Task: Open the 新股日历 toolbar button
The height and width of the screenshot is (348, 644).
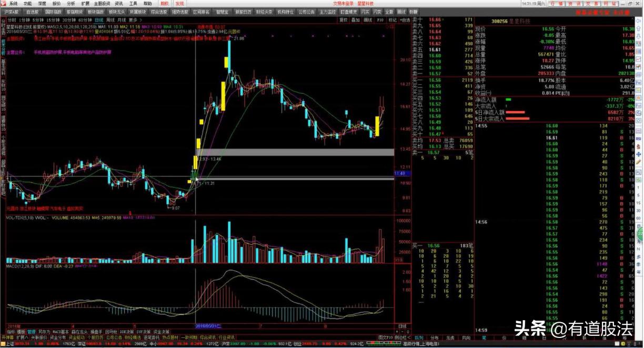Action: tap(243, 11)
